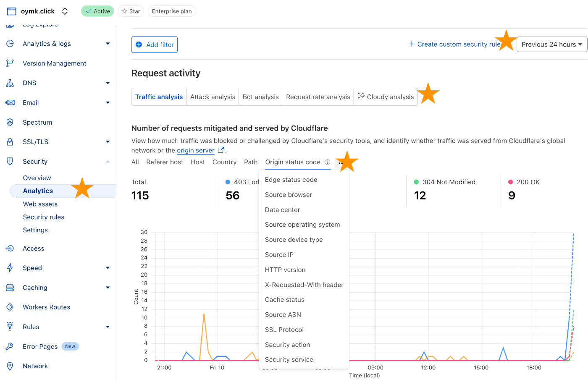
Task: Collapse the Security section in sidebar
Action: (108, 162)
